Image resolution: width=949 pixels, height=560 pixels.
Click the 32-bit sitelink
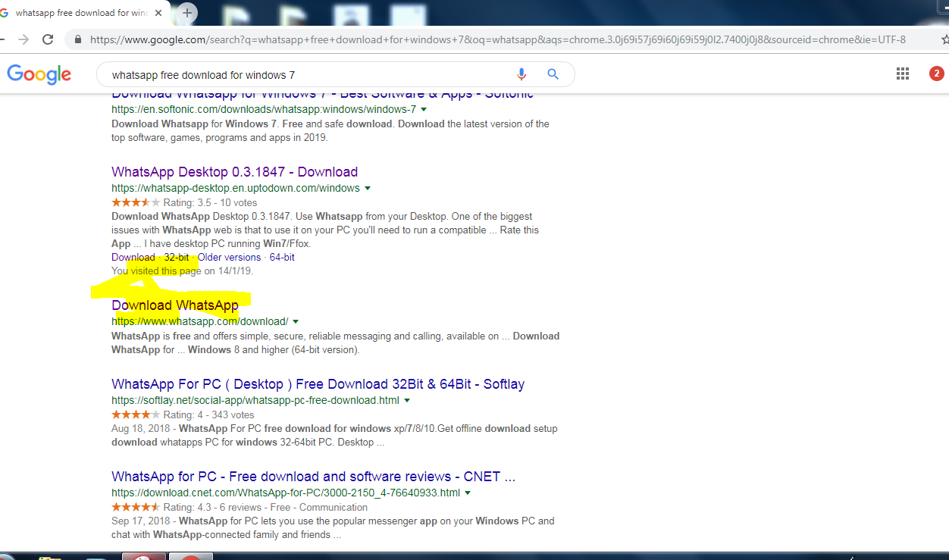(x=177, y=258)
